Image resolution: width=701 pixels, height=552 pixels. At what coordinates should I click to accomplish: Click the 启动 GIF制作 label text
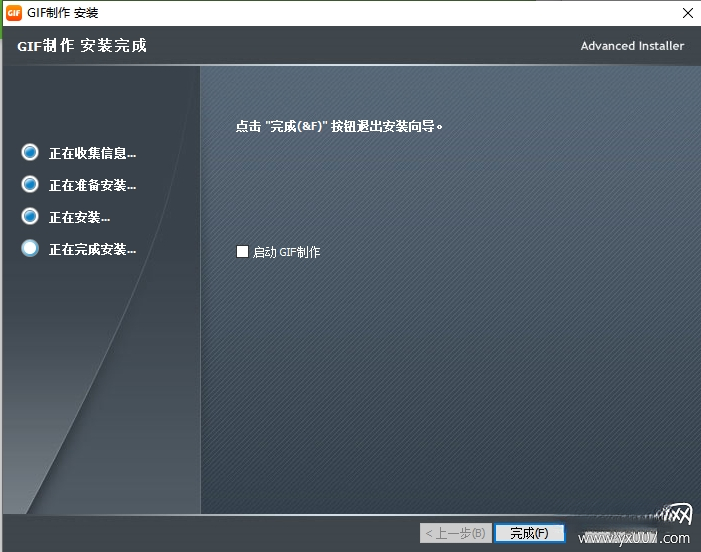pyautogui.click(x=287, y=252)
